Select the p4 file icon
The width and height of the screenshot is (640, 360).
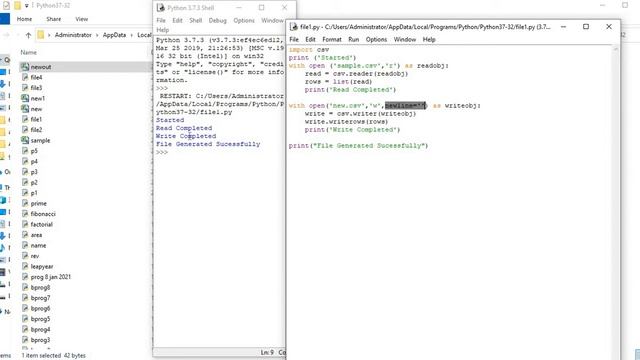pyautogui.click(x=25, y=162)
